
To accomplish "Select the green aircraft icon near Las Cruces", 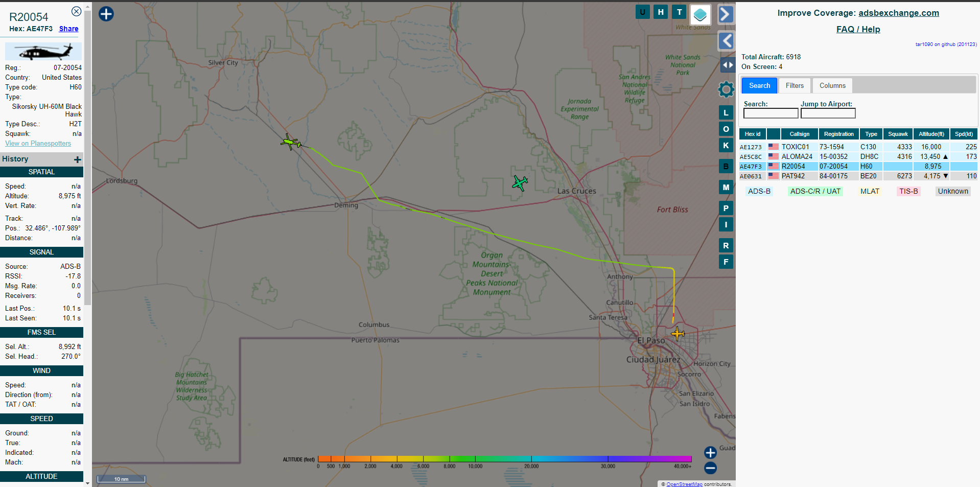I will 520,182.
